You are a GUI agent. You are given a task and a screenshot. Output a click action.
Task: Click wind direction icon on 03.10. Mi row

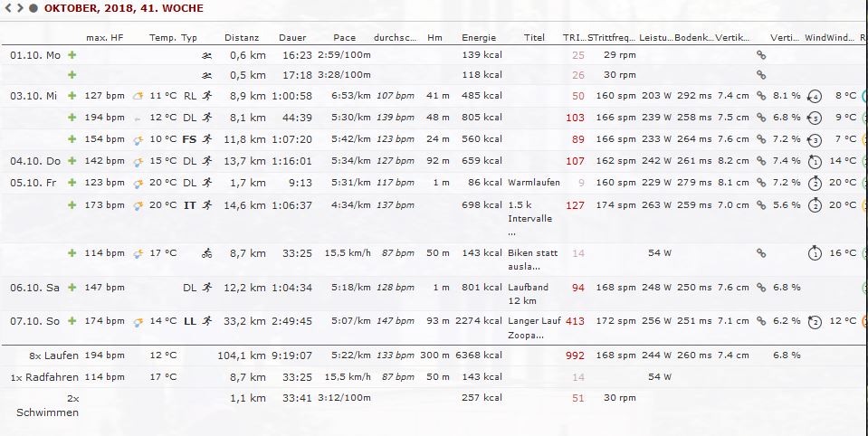click(814, 95)
